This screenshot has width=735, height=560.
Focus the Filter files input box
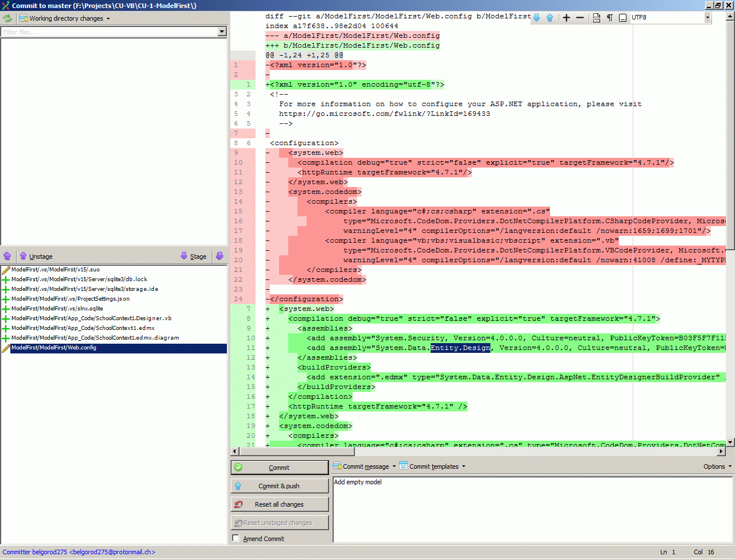(109, 32)
